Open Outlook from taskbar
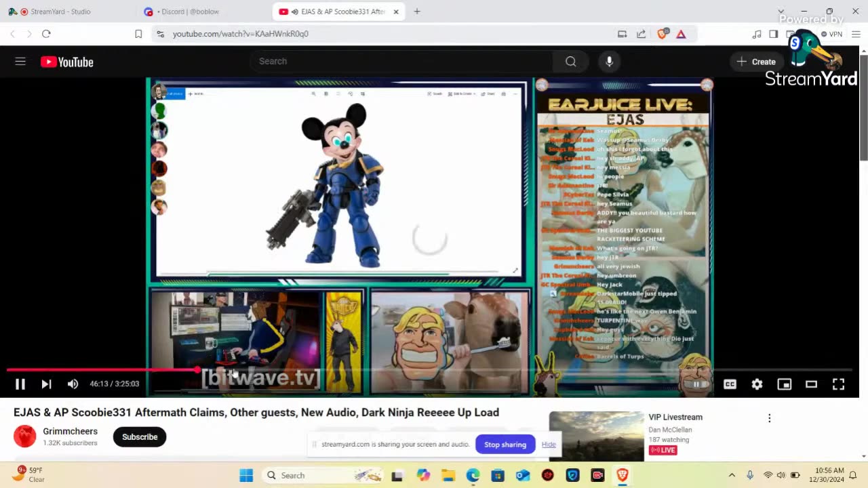Screen dimensions: 868x488 pos(523,475)
